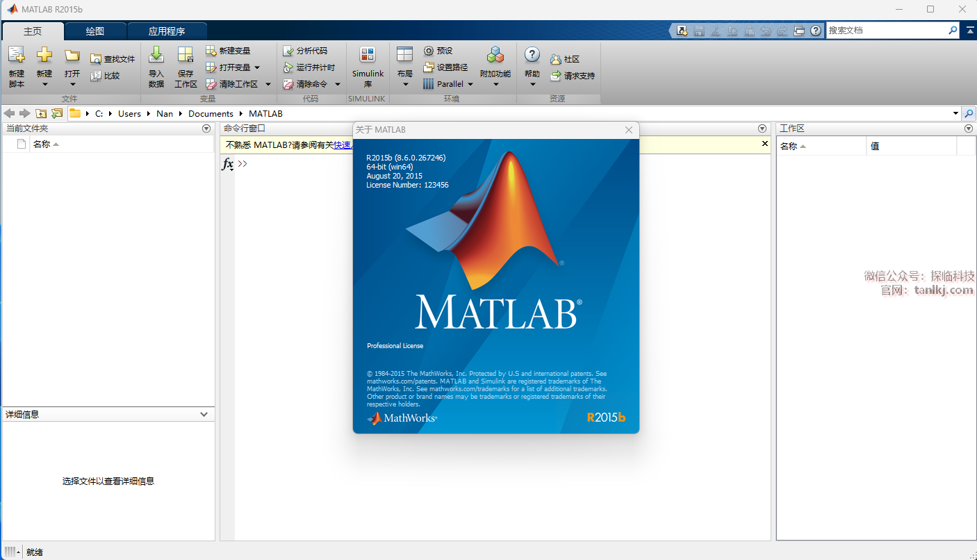The width and height of the screenshot is (977, 560).
Task: Create a new variable with 新建变量
Action: [228, 51]
